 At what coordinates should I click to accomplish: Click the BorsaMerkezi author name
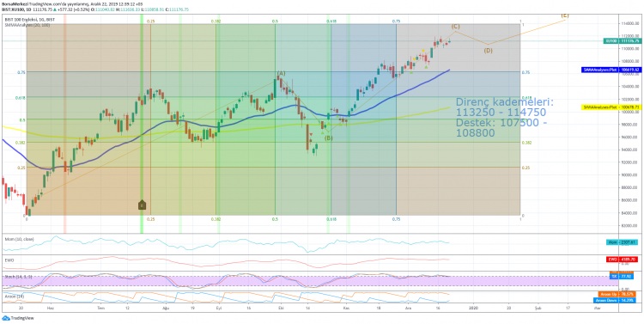[15, 4]
